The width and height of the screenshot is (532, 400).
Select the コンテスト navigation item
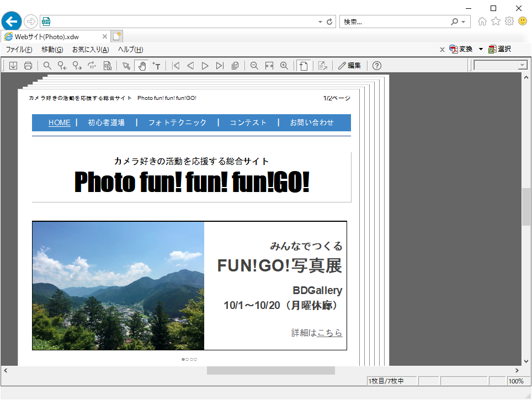(x=248, y=122)
